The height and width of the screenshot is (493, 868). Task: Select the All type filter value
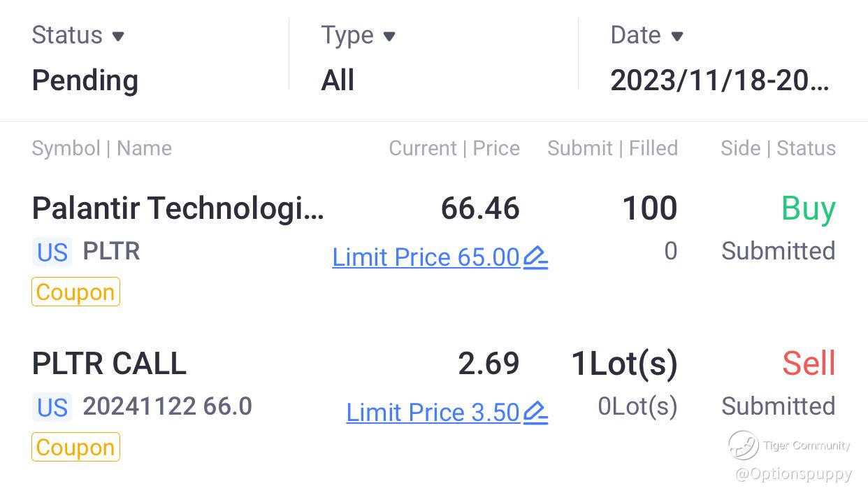(338, 80)
